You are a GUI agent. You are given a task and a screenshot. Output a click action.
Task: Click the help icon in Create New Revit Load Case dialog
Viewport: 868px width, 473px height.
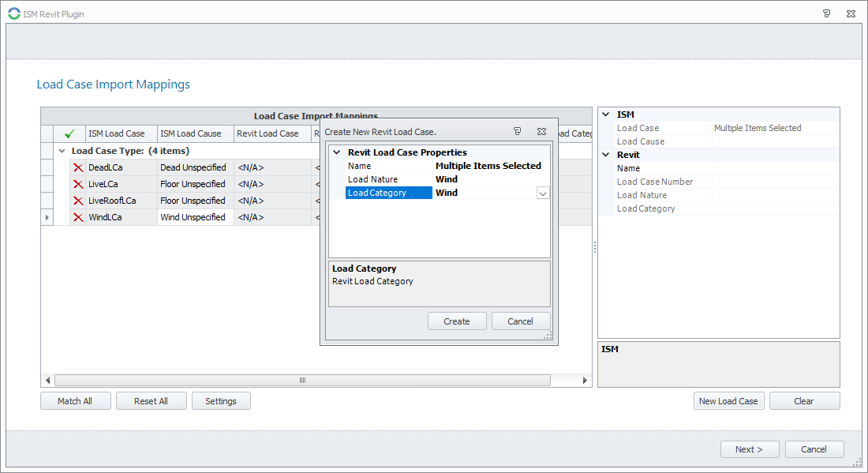(x=517, y=131)
